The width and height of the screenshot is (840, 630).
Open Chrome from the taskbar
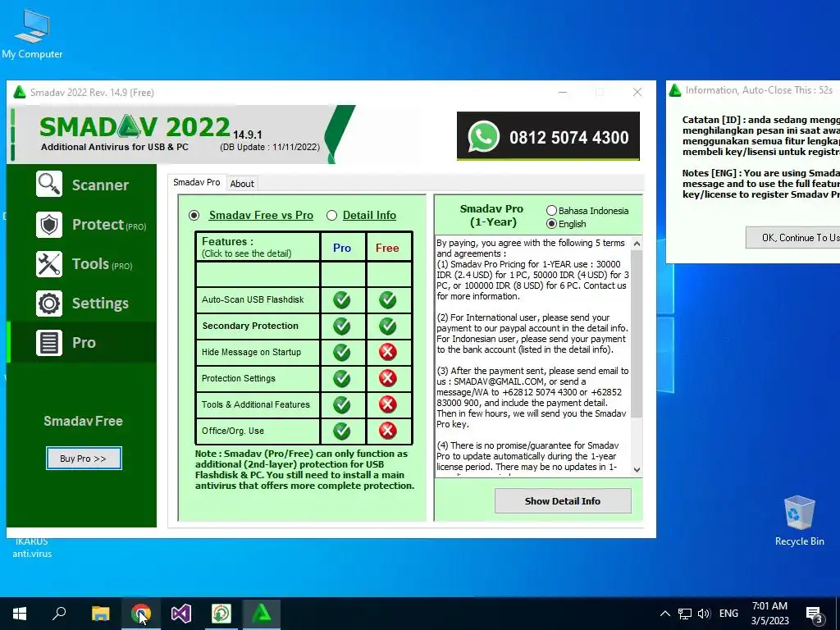pos(140,614)
